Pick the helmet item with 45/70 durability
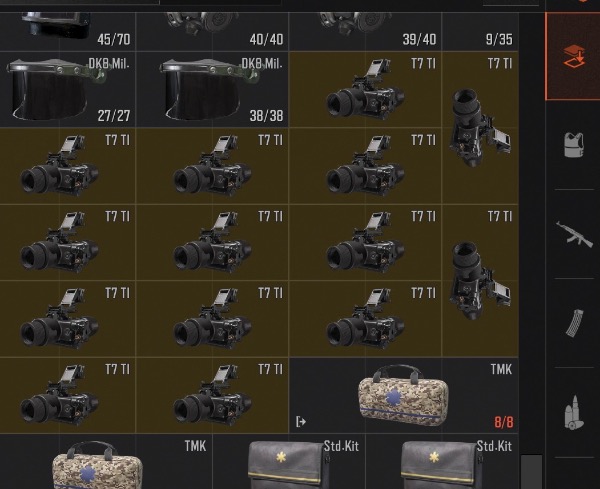Viewport: 600px width, 489px height. tap(68, 31)
